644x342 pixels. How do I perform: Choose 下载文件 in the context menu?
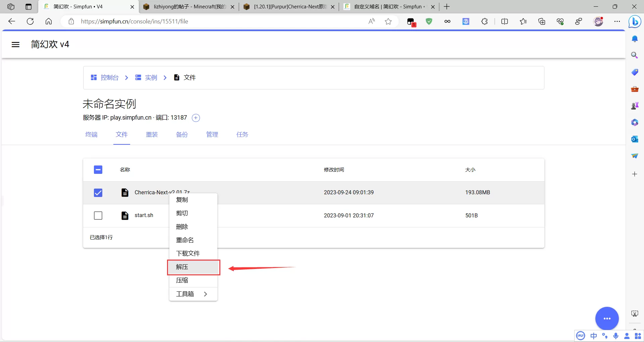(x=188, y=254)
